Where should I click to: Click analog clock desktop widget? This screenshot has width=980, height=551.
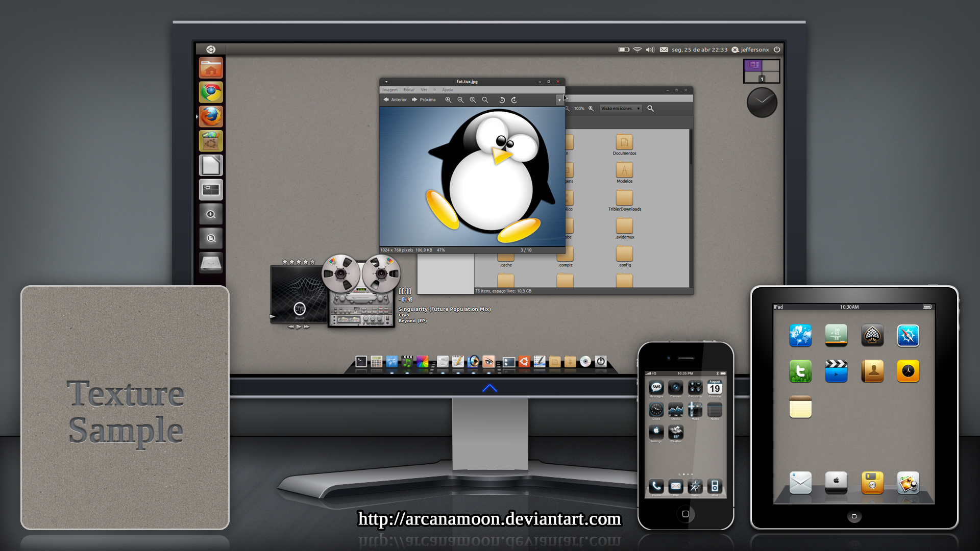pos(762,102)
